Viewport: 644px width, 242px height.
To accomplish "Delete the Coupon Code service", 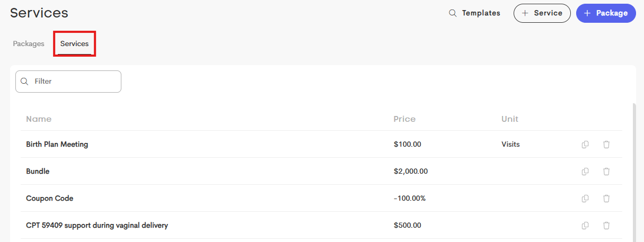I will click(x=606, y=198).
